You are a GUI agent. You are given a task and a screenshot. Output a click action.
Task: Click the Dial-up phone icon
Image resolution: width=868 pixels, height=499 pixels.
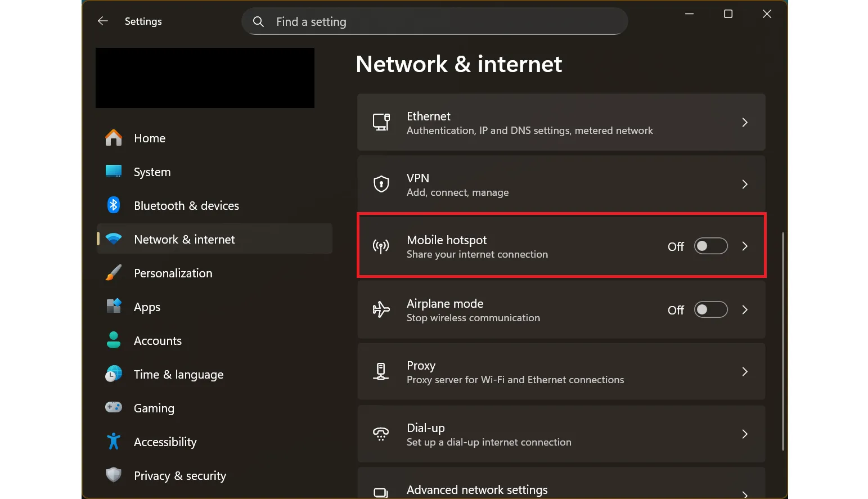pos(381,434)
